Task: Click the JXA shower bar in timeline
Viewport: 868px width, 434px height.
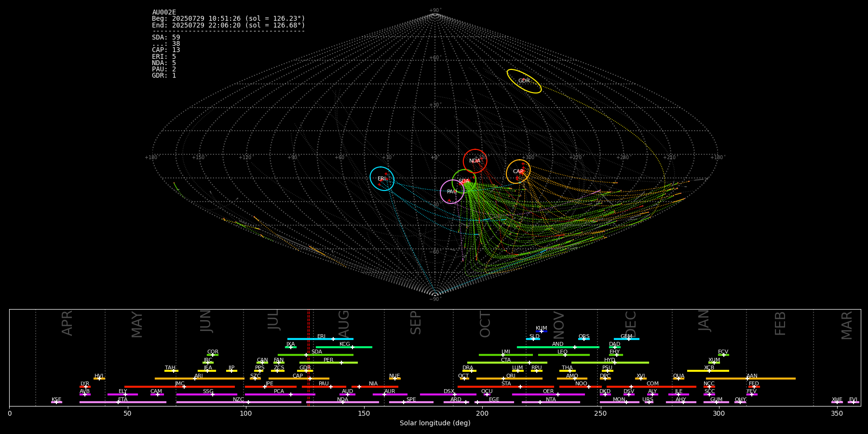Action: (291, 347)
